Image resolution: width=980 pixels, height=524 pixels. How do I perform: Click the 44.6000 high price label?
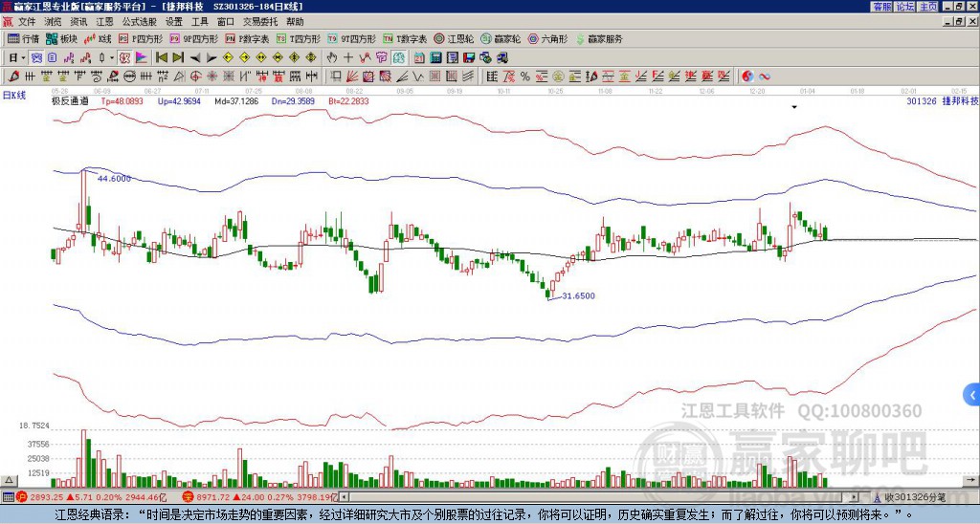tap(115, 179)
